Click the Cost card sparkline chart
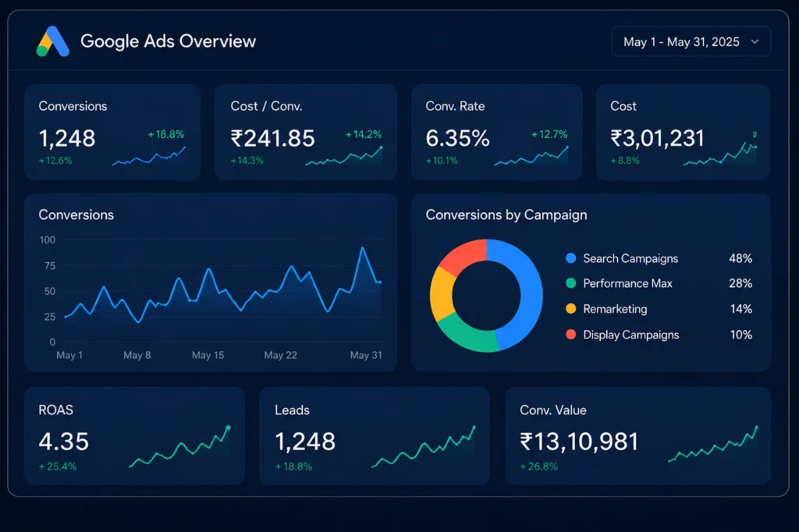This screenshot has height=532, width=799. click(x=720, y=154)
